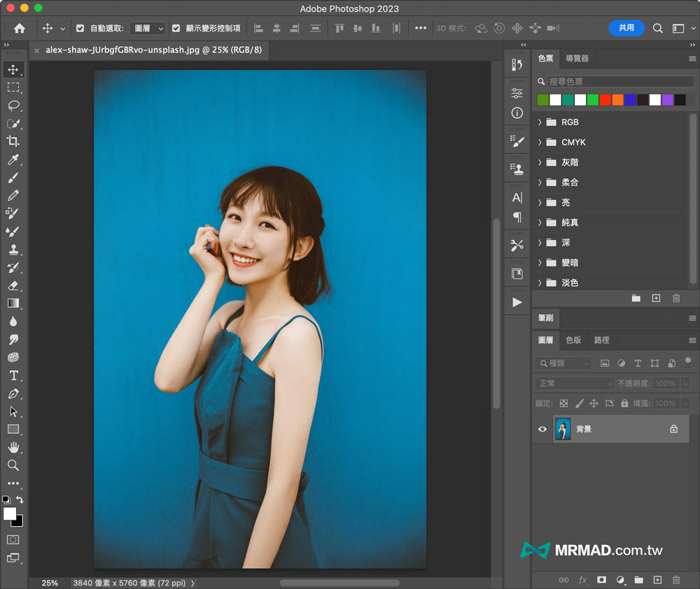
Task: Open the Properties info panel icon
Action: pyautogui.click(x=517, y=113)
